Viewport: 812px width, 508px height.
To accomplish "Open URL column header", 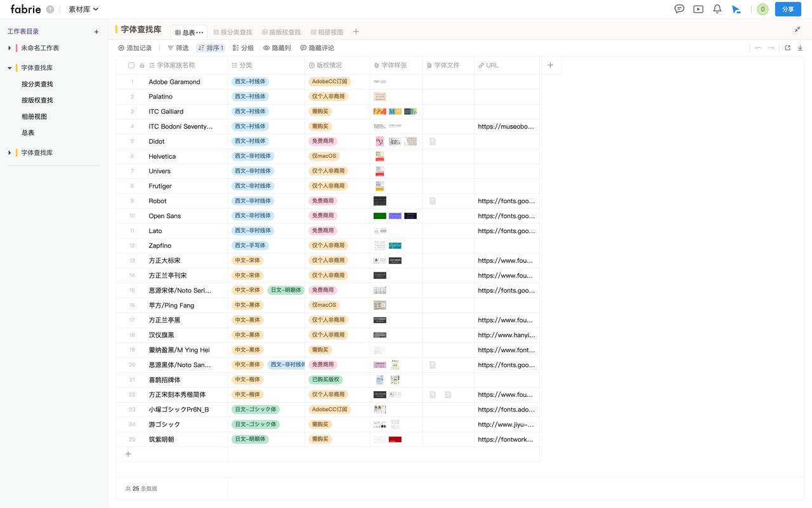I will point(488,65).
